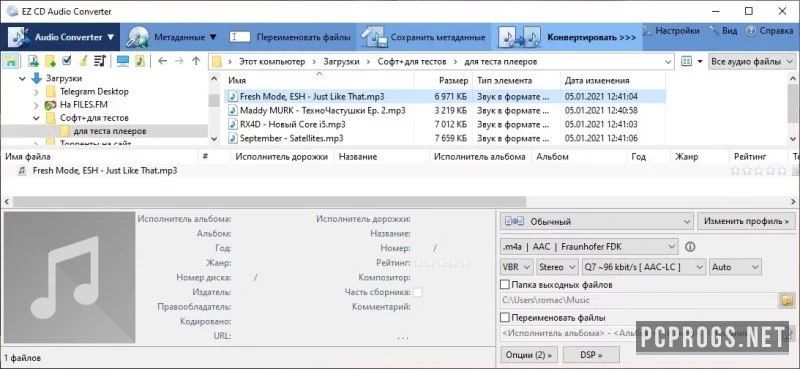The image size is (800, 369).
Task: Open the Вид menu
Action: (x=724, y=31)
